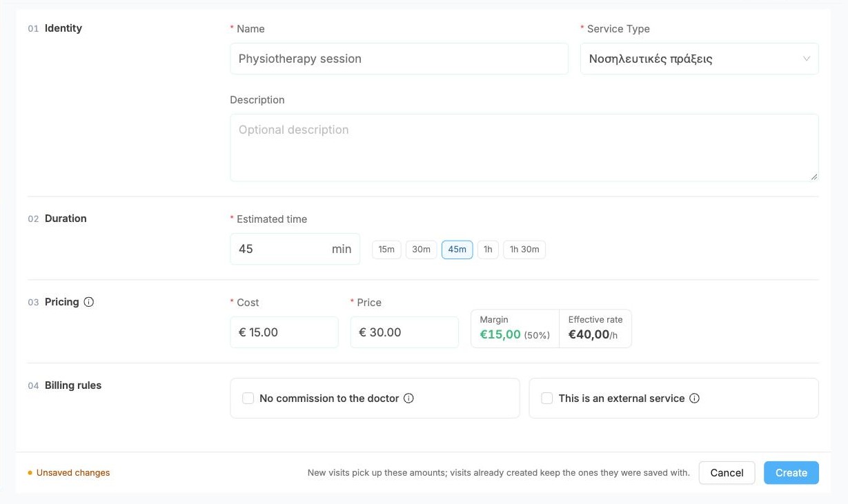This screenshot has height=504, width=848.
Task: Click the Unsaved changes indicator
Action: coord(68,473)
